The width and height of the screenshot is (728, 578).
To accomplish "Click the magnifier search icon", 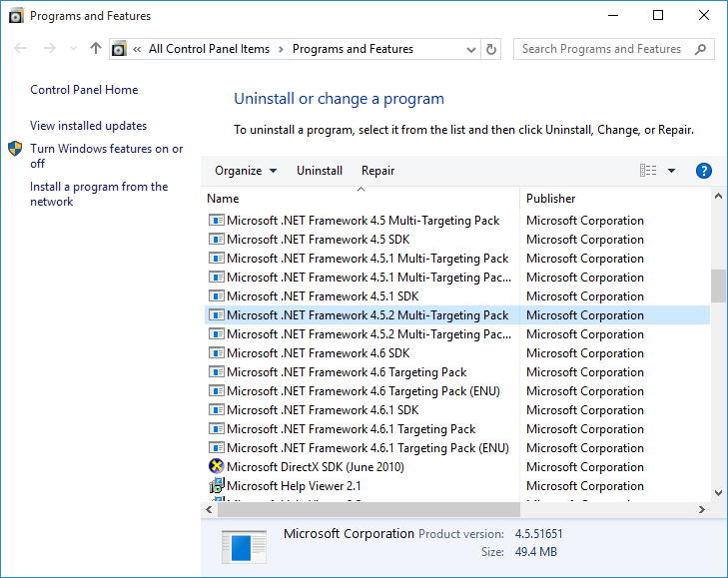I will (x=700, y=49).
